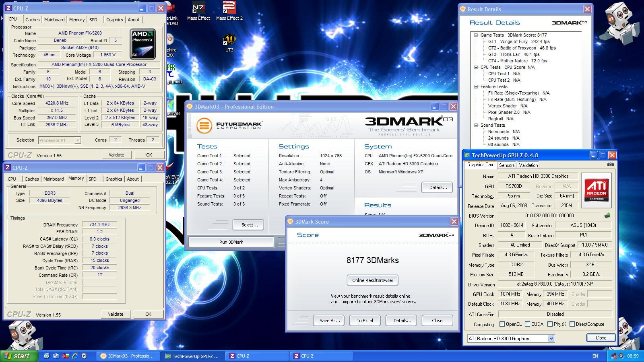644x362 pixels.
Task: Toggle the PhysX checkbox in GPU-Z
Action: [550, 324]
